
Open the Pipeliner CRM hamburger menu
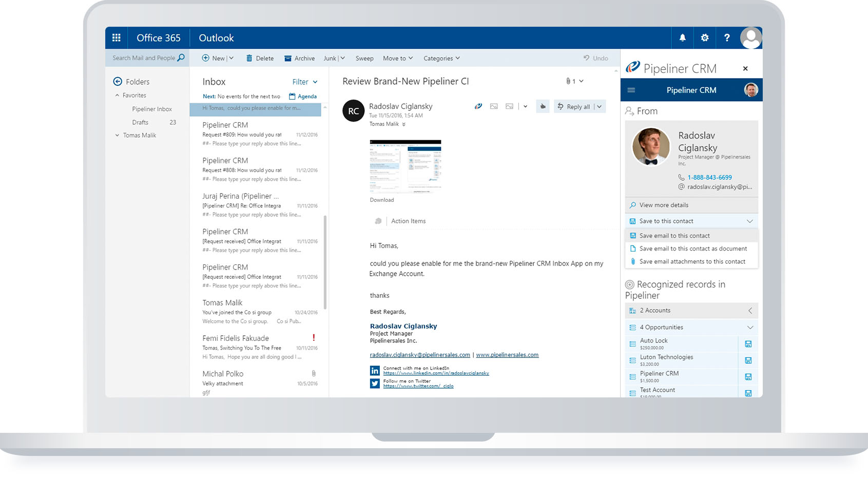(x=631, y=90)
